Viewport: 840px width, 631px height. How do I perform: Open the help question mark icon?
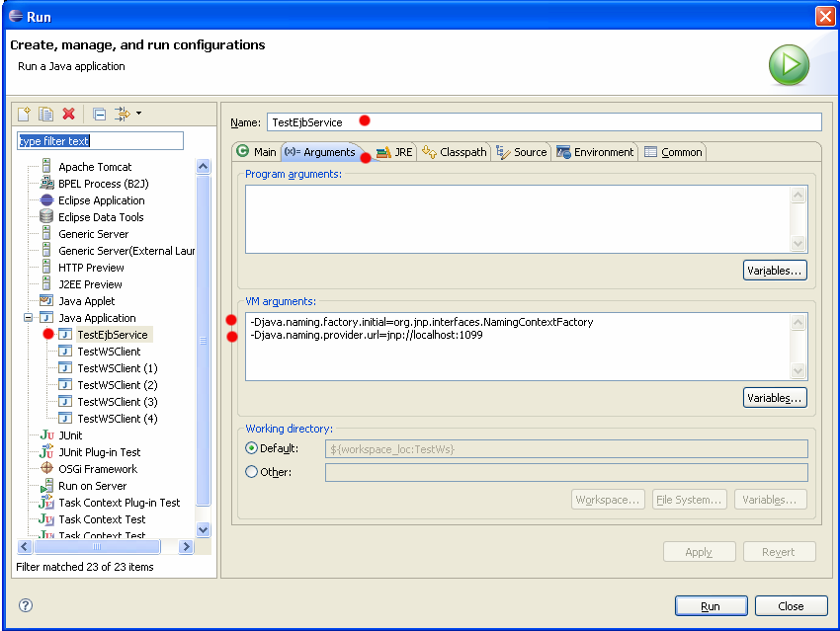pyautogui.click(x=26, y=605)
